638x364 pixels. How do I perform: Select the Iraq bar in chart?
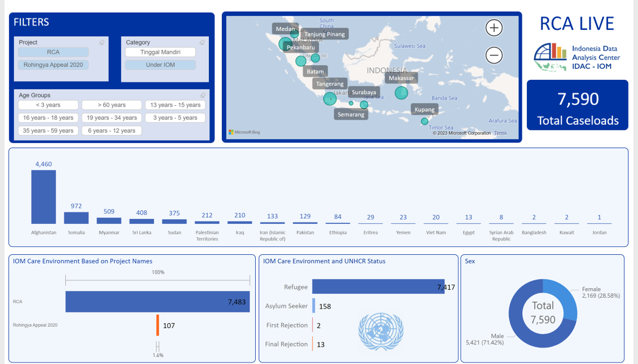(240, 222)
